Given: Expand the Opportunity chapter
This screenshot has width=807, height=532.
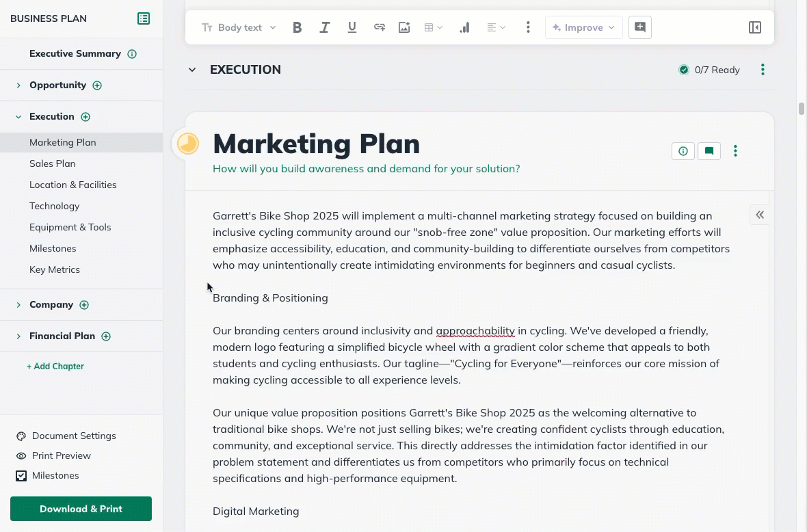Looking at the screenshot, I should (x=18, y=85).
